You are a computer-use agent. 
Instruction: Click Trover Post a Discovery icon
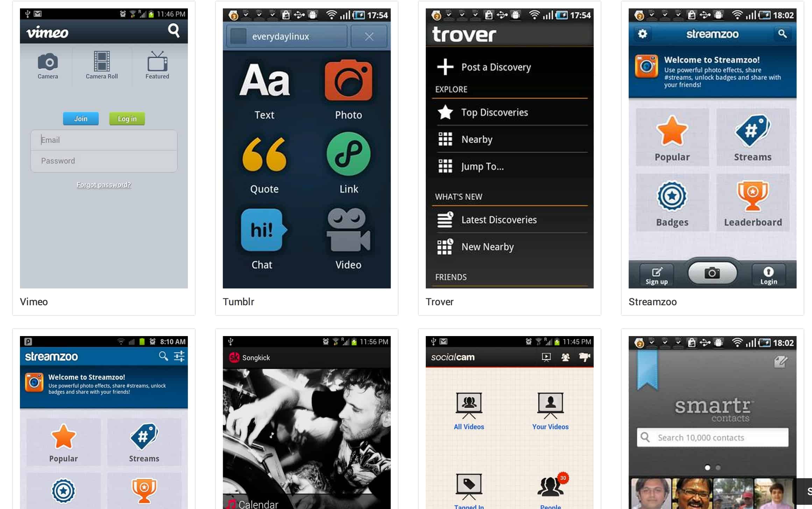pyautogui.click(x=446, y=66)
